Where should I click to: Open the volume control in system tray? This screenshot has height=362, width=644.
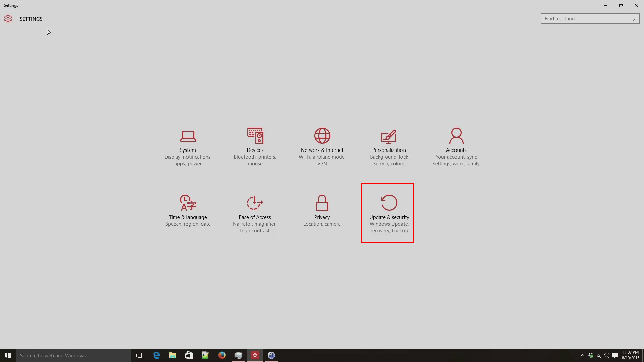(x=607, y=355)
